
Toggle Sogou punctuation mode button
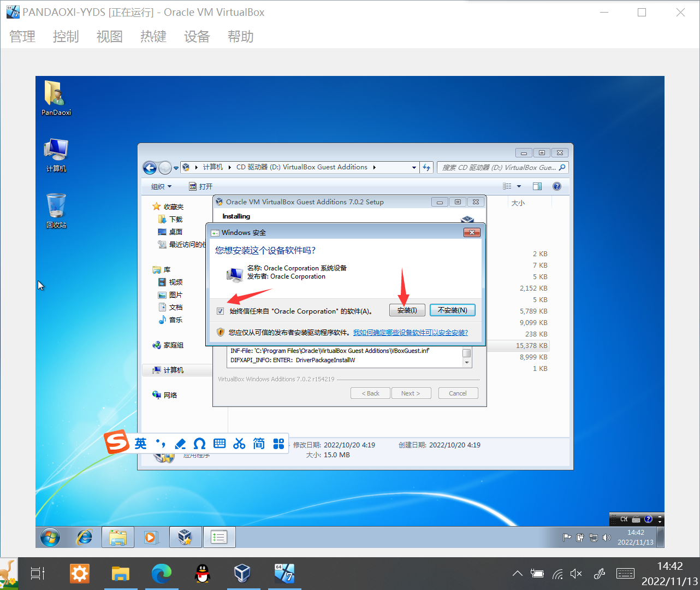[x=161, y=444]
